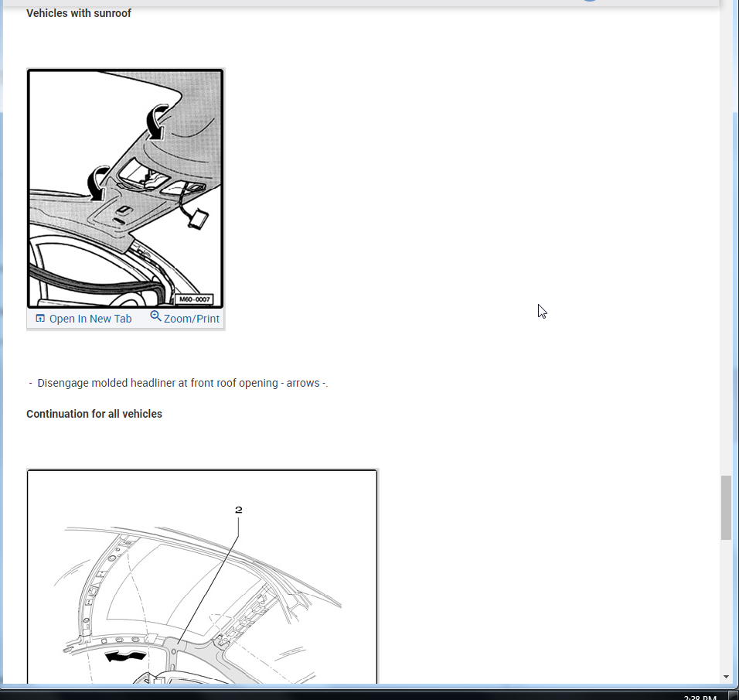
Task: Click the roof frame diagram labeled 2
Action: tap(203, 576)
